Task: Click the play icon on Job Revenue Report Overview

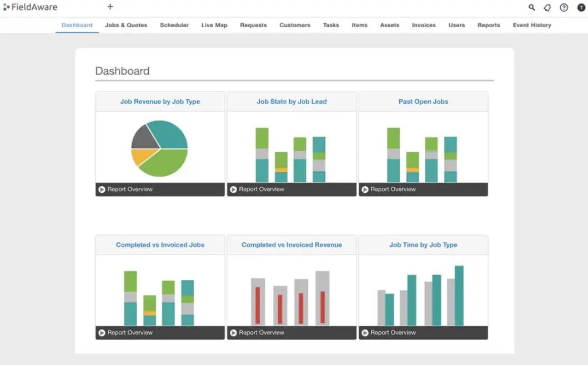Action: (102, 189)
